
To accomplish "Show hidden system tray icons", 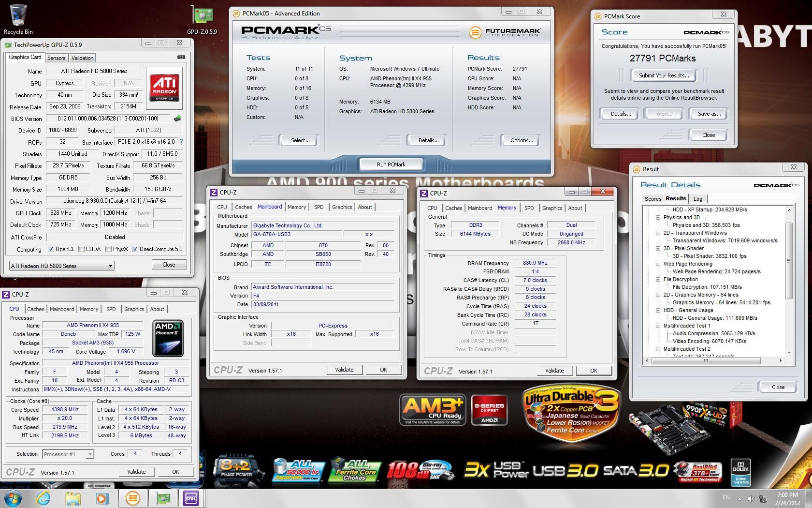I will (x=739, y=498).
